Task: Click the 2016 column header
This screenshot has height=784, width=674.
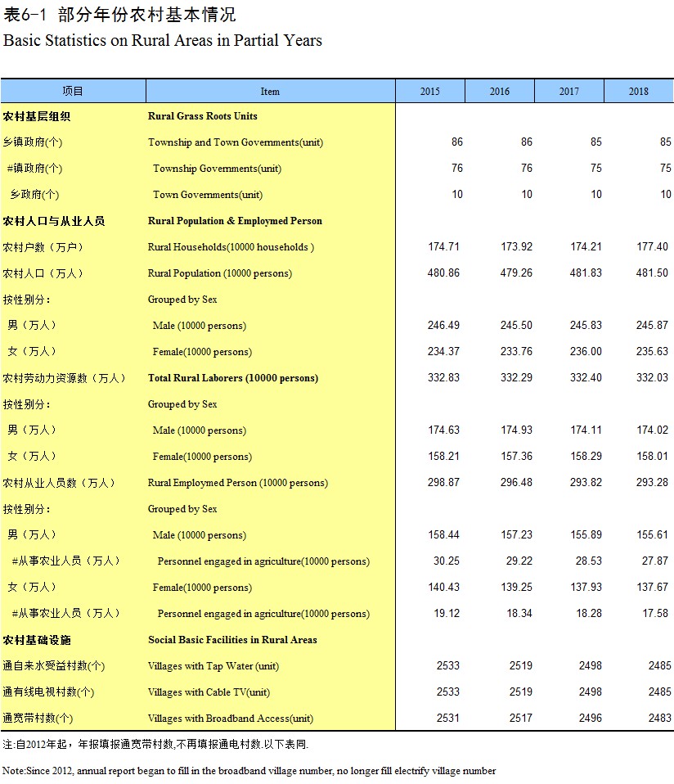Action: [x=500, y=91]
